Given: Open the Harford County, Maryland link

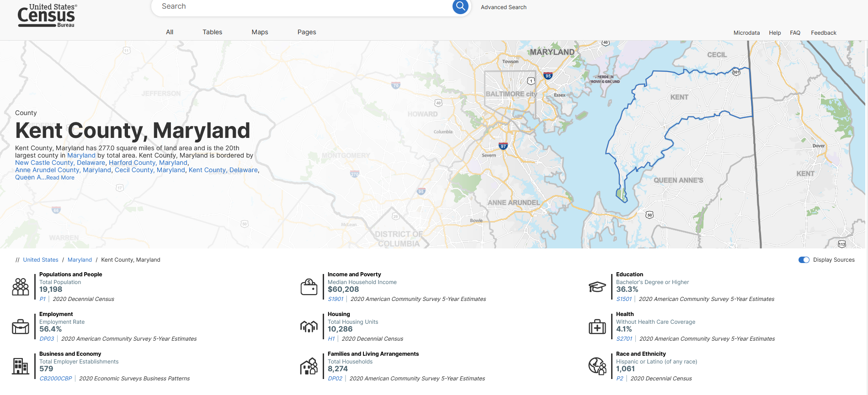Looking at the screenshot, I should (x=148, y=163).
